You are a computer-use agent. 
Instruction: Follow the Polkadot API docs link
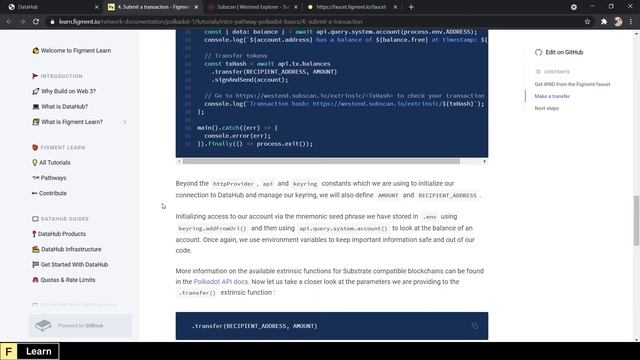[x=221, y=282]
